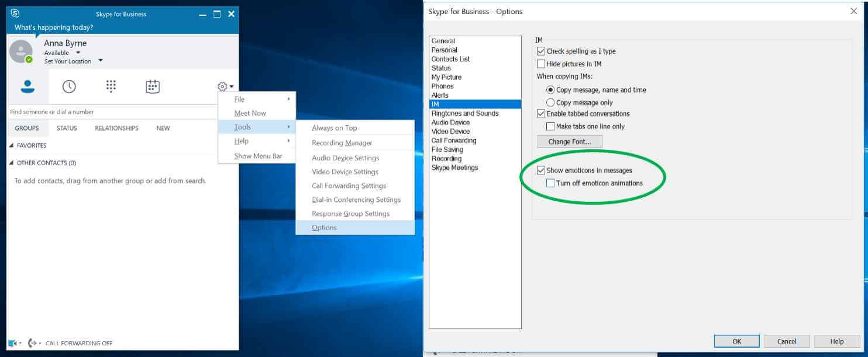
Task: Click the Skype logo in title bar
Action: tap(15, 13)
